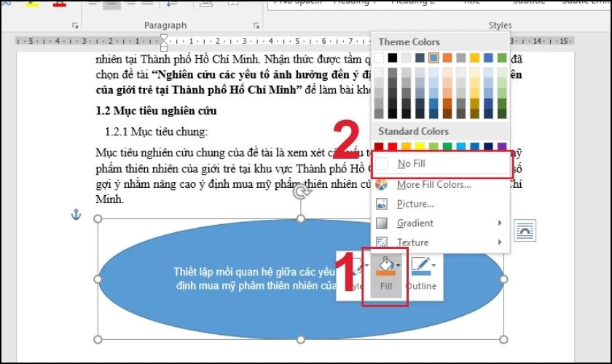Image resolution: width=612 pixels, height=364 pixels.
Task: Click the Texture pattern icon
Action: pos(381,242)
